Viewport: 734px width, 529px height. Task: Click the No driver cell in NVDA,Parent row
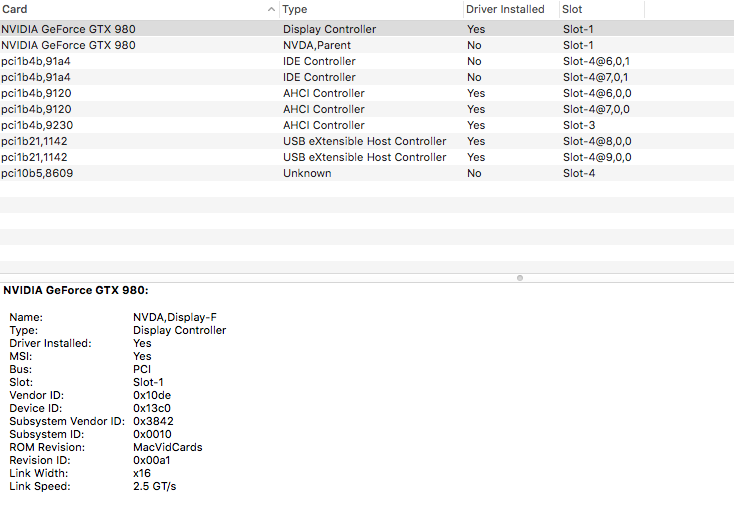tap(474, 45)
